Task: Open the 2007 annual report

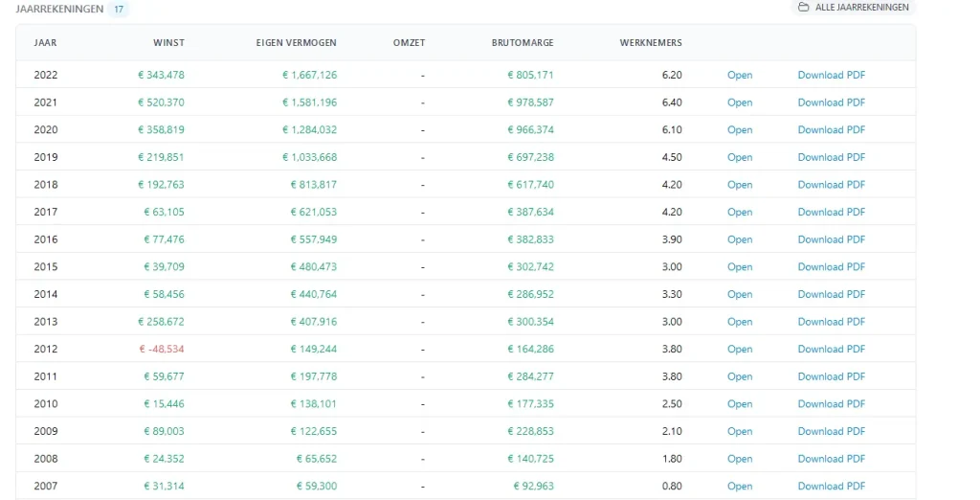Action: click(x=740, y=487)
